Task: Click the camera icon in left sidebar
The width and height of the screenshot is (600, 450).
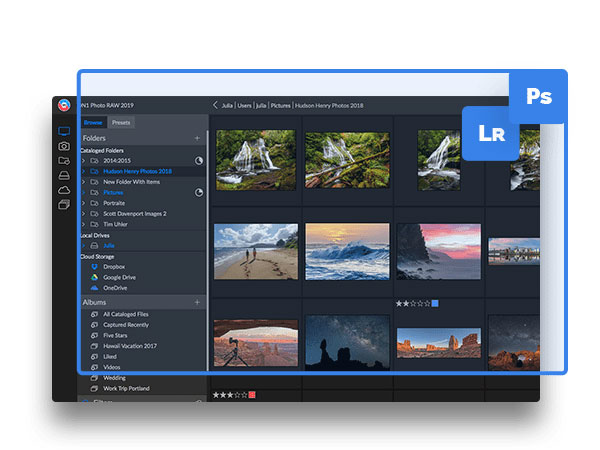Action: [65, 146]
